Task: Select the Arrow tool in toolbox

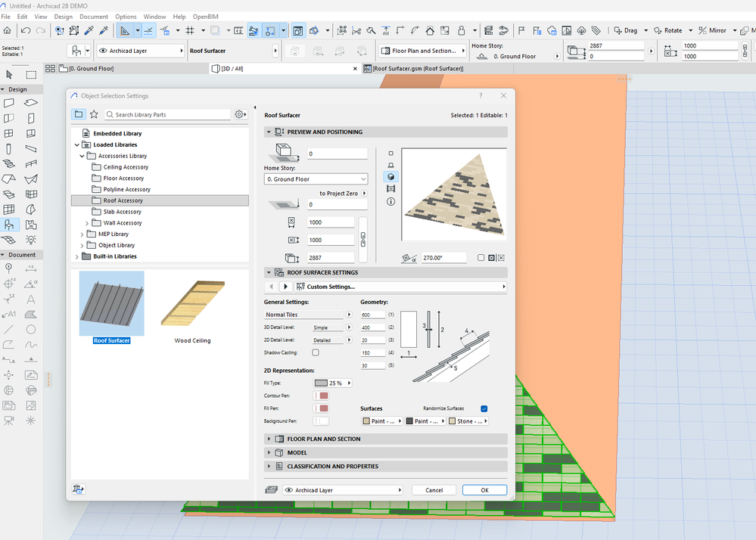Action: (8, 75)
